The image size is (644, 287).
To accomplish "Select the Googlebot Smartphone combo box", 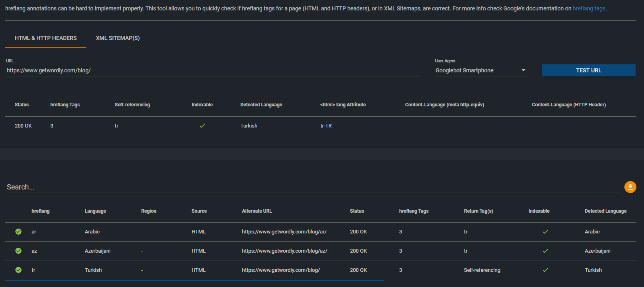I will pyautogui.click(x=476, y=70).
